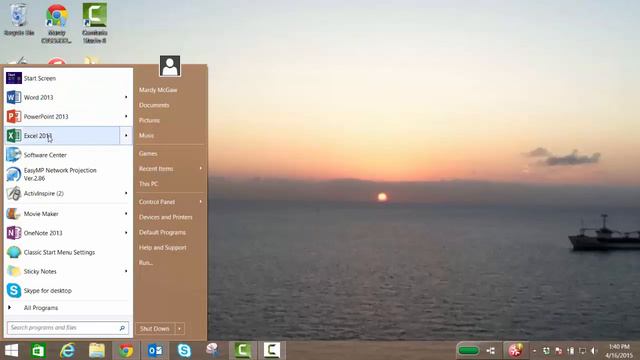The height and width of the screenshot is (360, 640).
Task: Expand the Word 2013 submenu arrow
Action: pos(126,97)
